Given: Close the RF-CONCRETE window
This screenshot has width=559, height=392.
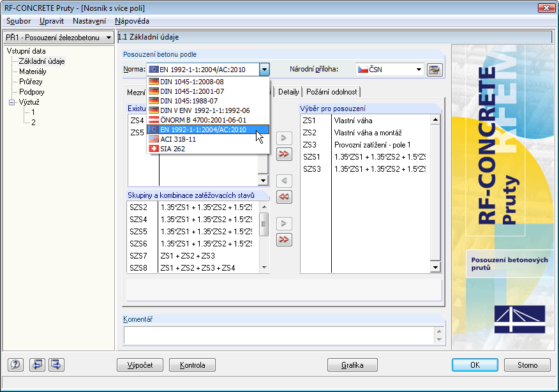Looking at the screenshot, I should point(546,8).
